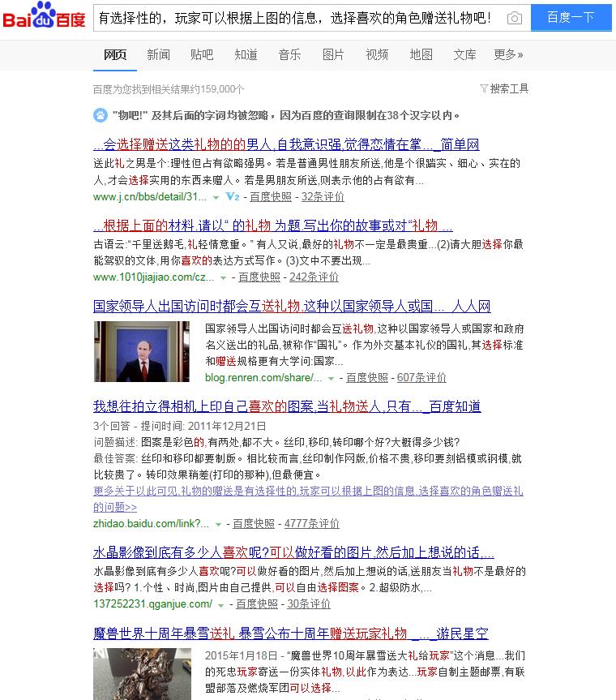This screenshot has height=700, width=616.
Task: Expand dropdown arrow after 1010jiajiao URL
Action: (x=223, y=277)
